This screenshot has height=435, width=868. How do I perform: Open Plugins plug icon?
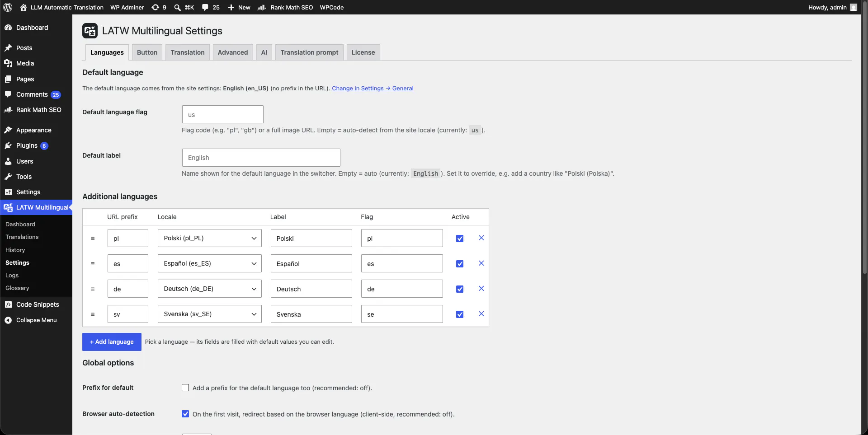click(8, 145)
